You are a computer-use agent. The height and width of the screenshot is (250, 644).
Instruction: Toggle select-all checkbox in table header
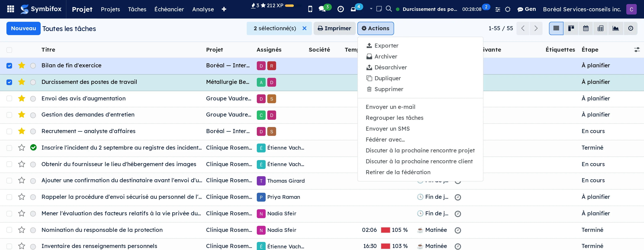click(x=9, y=50)
